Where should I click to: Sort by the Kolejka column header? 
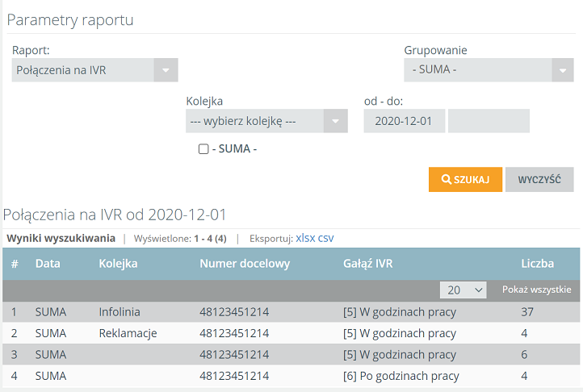pos(118,264)
